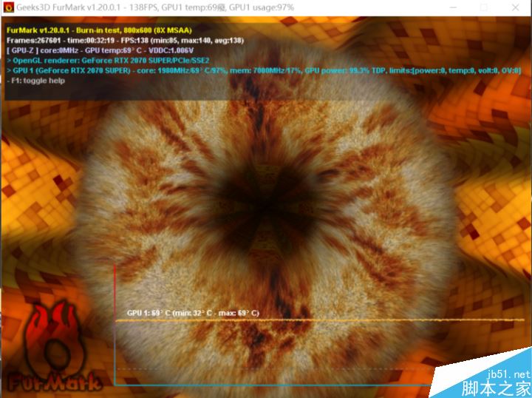Click the FurMark app icon in title bar
This screenshot has width=532, height=398.
pos(8,7)
